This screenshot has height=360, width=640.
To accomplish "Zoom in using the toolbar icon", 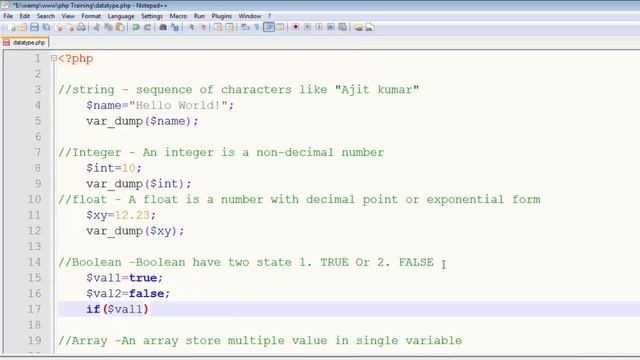I will tap(191, 27).
